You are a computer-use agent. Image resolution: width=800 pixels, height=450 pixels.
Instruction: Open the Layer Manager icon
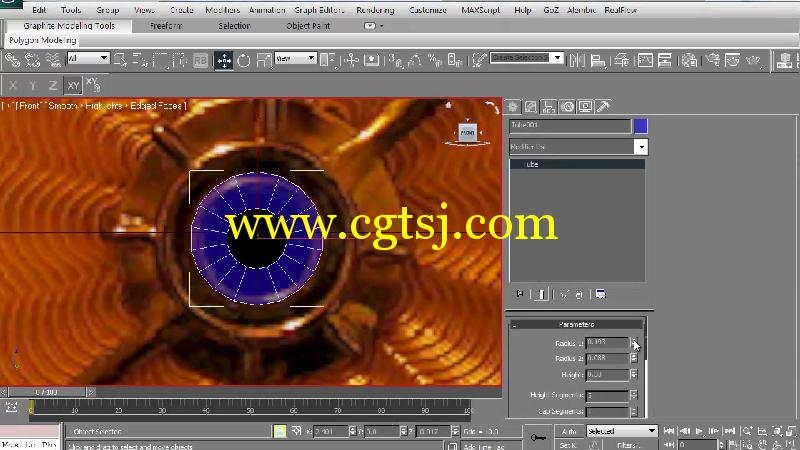coord(621,60)
